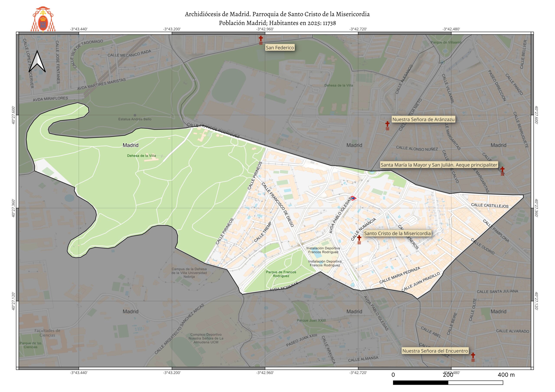555x392 pixels.
Task: Click the archdiocese coat of arms emblem
Action: [x=43, y=19]
